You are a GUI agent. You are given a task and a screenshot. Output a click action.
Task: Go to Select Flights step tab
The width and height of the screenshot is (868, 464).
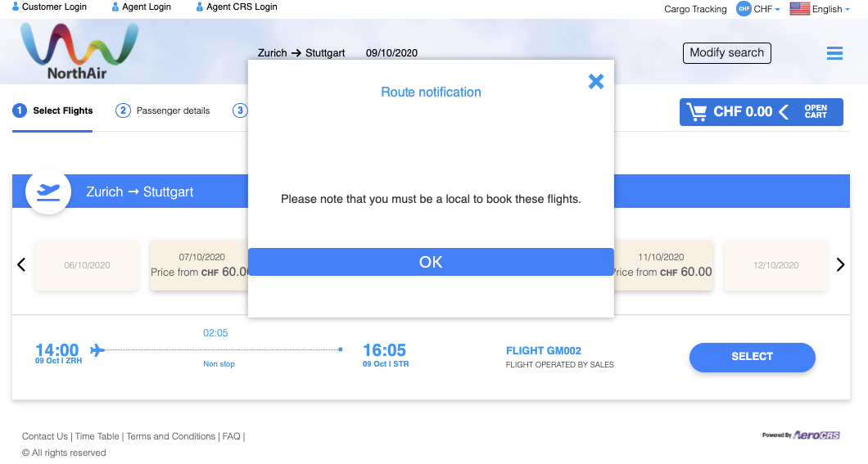tap(52, 110)
